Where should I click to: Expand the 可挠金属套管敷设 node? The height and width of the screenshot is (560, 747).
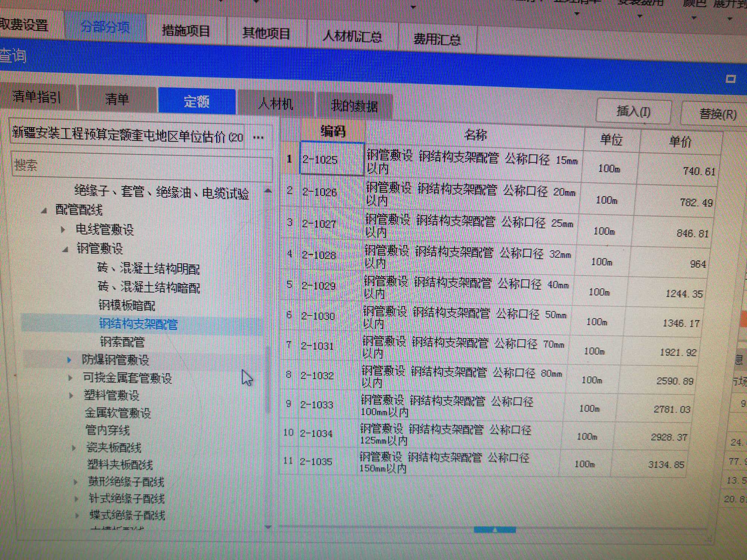(70, 377)
